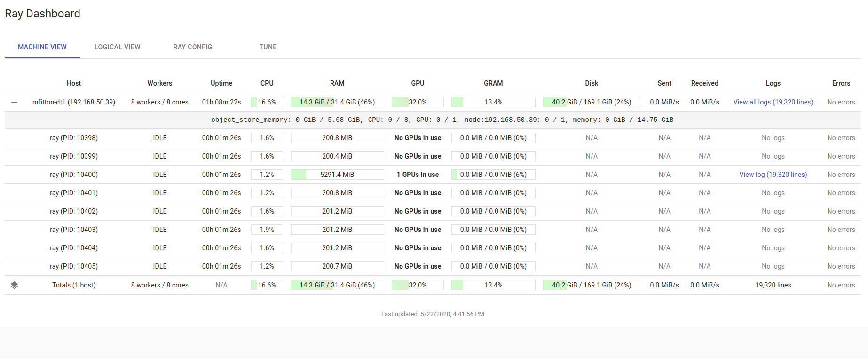
Task: Click GRAM 0.0 MiB cell for PID 10398
Action: [x=493, y=138]
